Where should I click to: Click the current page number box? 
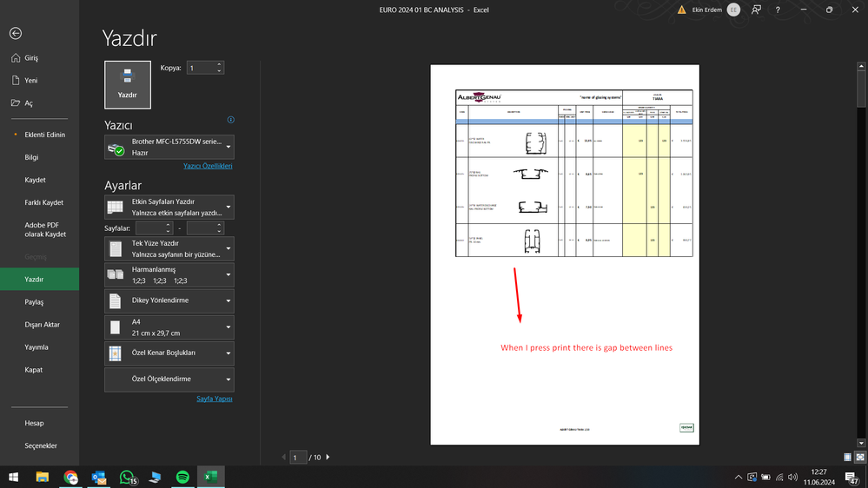click(x=298, y=458)
